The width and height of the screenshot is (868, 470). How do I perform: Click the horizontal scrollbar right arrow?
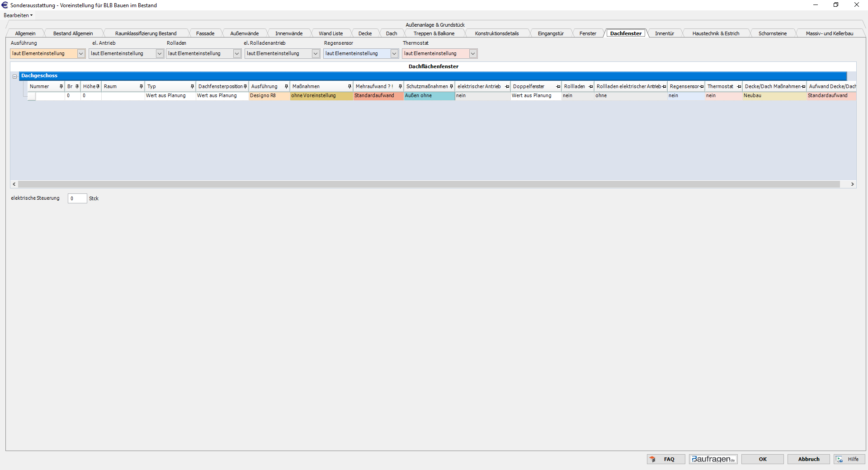[852, 184]
